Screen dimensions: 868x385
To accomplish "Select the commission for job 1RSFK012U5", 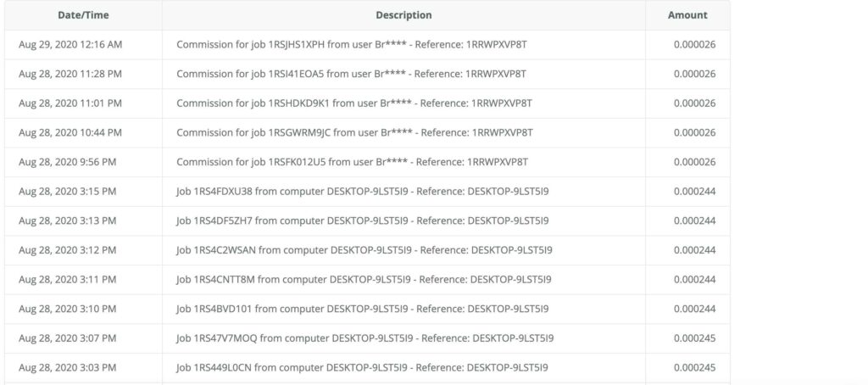I will [352, 162].
